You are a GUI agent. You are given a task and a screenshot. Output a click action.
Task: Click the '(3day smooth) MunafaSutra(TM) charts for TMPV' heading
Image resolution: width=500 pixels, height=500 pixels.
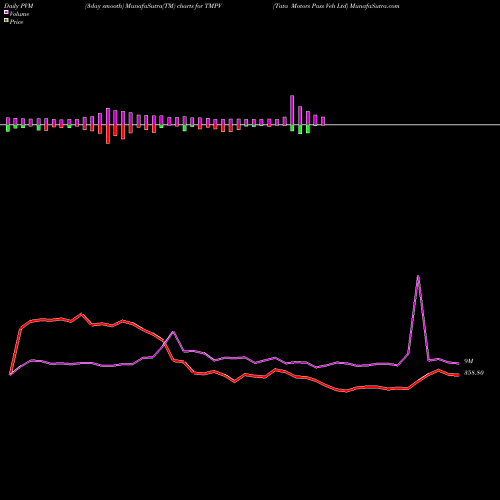[153, 6]
